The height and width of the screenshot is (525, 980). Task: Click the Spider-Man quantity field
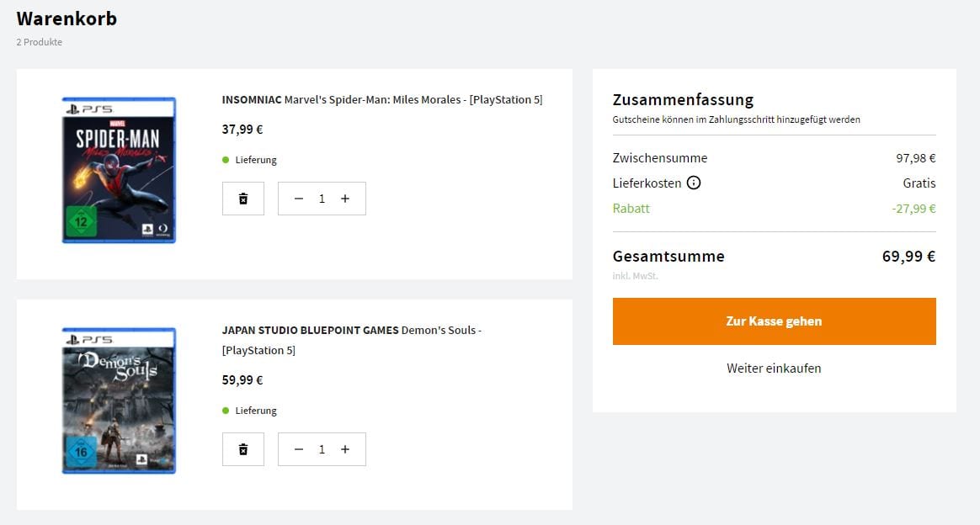pyautogui.click(x=322, y=199)
